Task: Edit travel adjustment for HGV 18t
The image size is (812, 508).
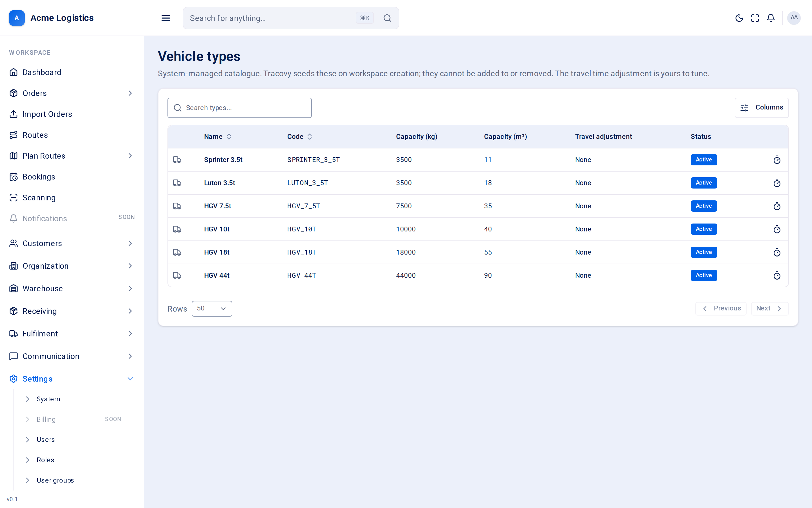Action: [x=777, y=252]
